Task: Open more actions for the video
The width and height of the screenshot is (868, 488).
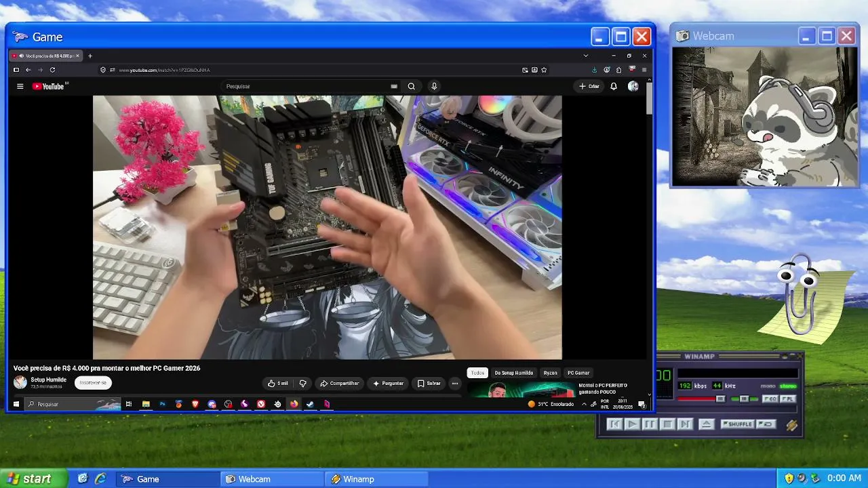Action: point(455,384)
